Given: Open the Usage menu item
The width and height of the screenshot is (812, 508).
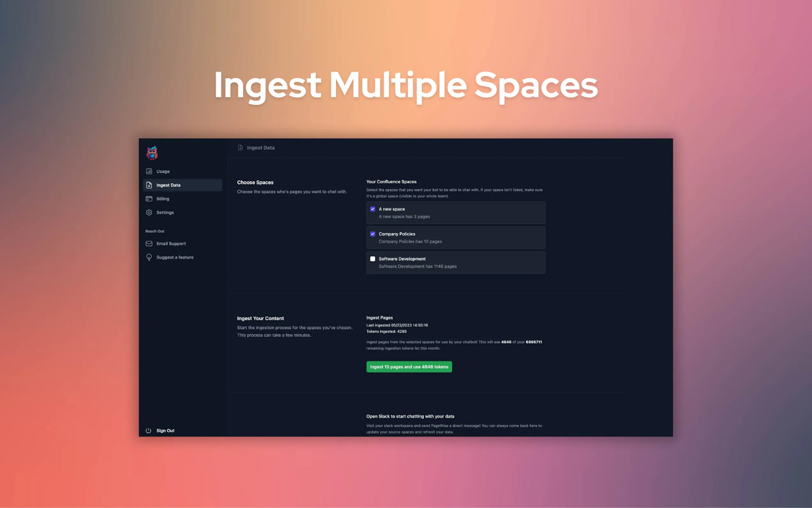Looking at the screenshot, I should (x=163, y=171).
